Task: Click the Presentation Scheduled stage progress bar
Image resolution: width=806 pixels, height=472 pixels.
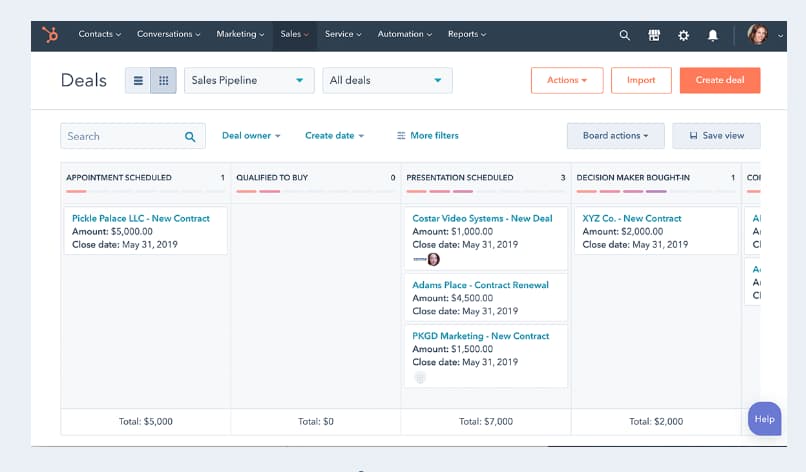Action: 439,191
